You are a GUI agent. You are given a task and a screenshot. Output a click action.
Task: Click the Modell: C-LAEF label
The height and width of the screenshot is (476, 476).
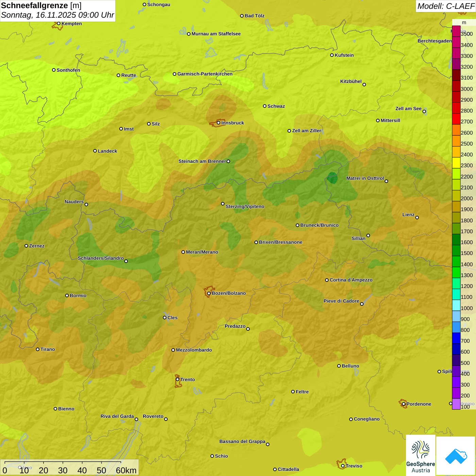[x=446, y=6]
